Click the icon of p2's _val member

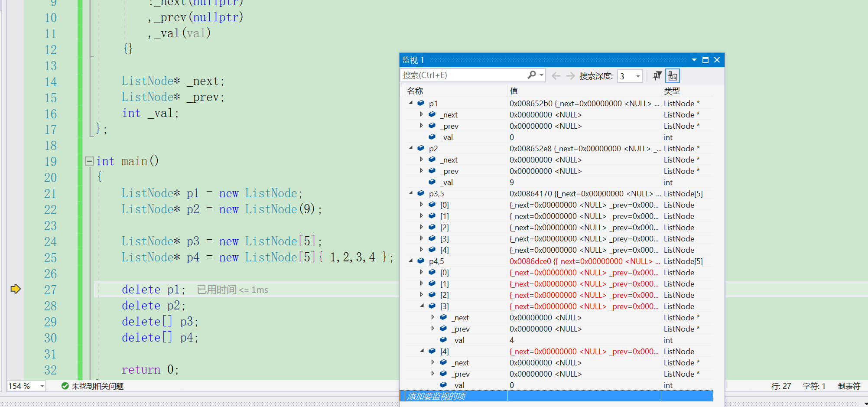[x=432, y=182]
